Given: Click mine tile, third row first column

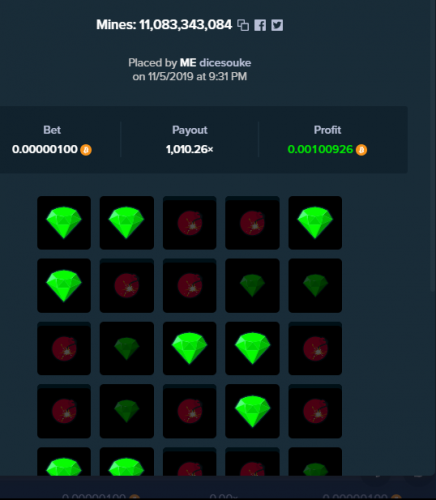Looking at the screenshot, I should pyautogui.click(x=64, y=348).
